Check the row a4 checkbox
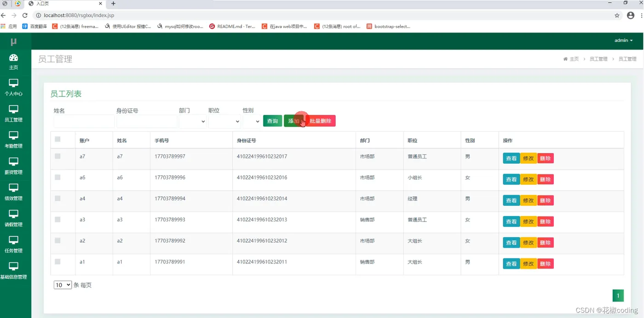 [57, 198]
